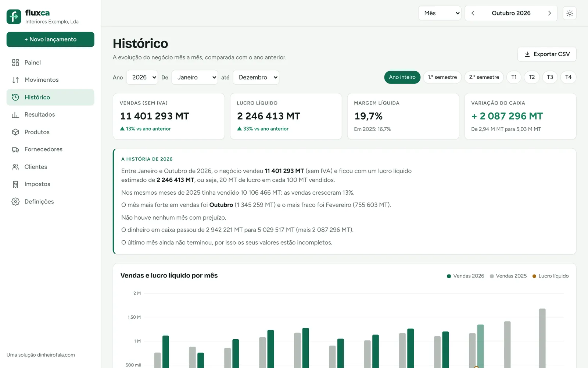Click the Clientes people icon
The width and height of the screenshot is (588, 368).
click(x=15, y=167)
